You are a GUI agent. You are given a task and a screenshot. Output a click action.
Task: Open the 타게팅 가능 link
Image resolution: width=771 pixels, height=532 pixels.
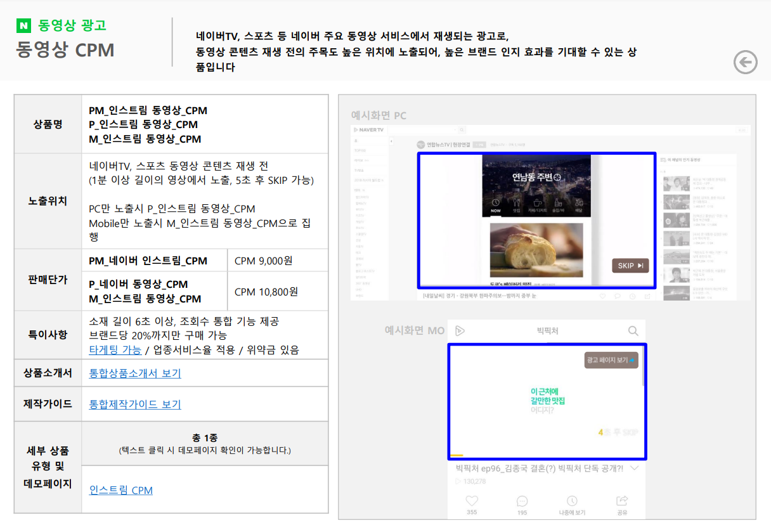[x=115, y=350]
